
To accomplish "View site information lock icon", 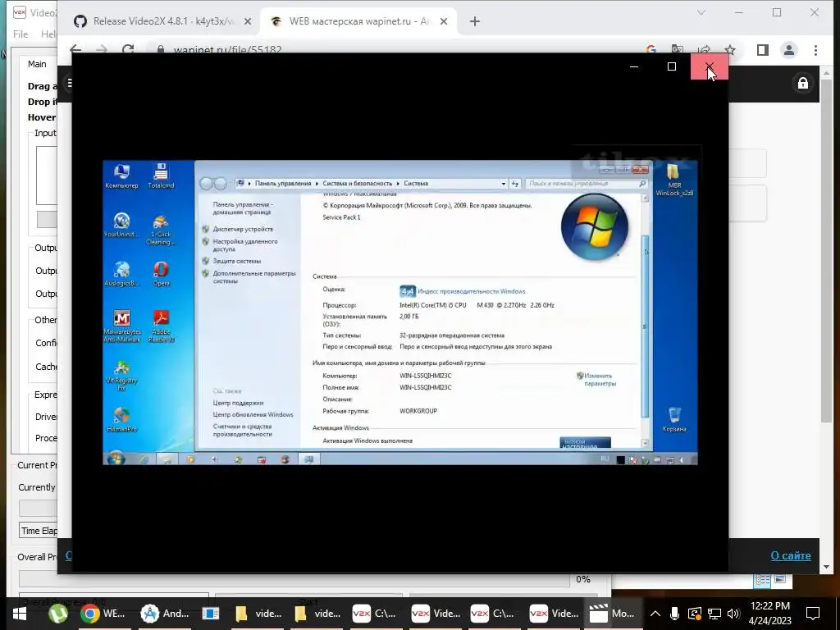I will [x=160, y=49].
